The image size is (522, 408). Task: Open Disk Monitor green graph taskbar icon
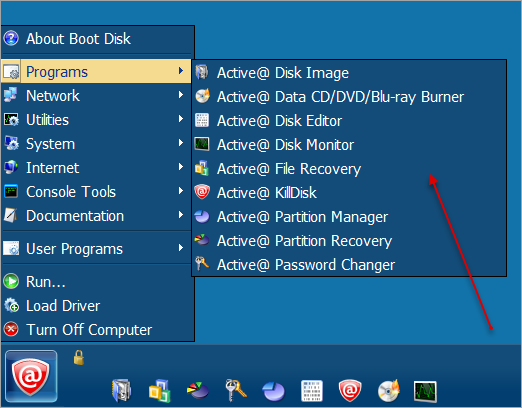pos(425,391)
